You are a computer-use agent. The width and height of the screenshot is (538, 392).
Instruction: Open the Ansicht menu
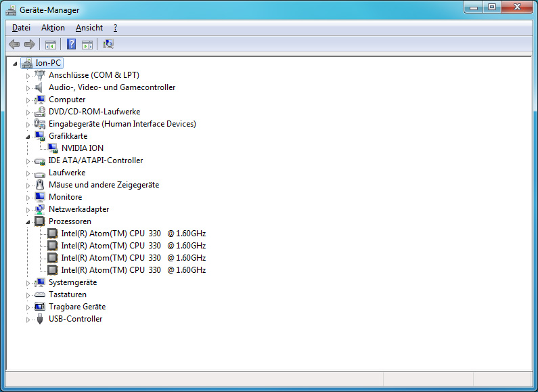[89, 28]
